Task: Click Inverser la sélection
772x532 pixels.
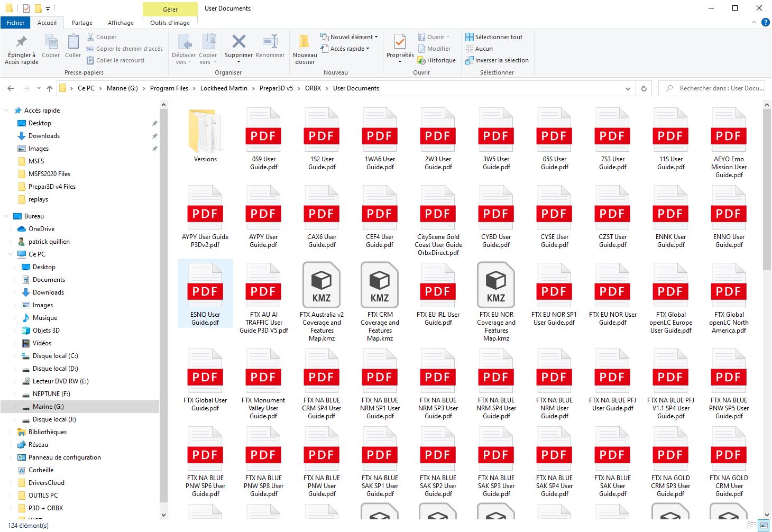Action: coord(497,60)
